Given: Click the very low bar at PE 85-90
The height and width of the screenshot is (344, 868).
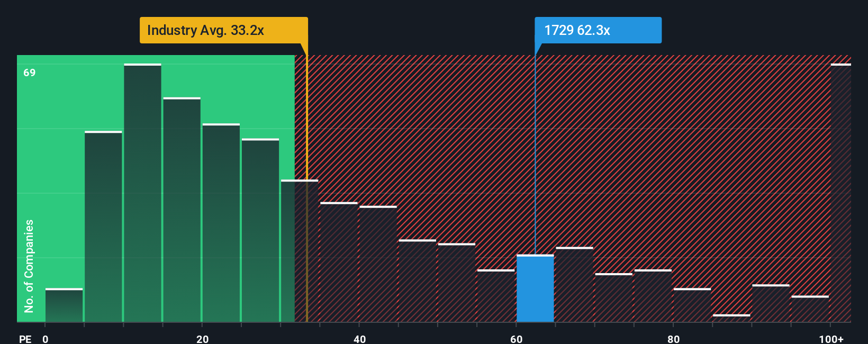Looking at the screenshot, I should coord(731,318).
